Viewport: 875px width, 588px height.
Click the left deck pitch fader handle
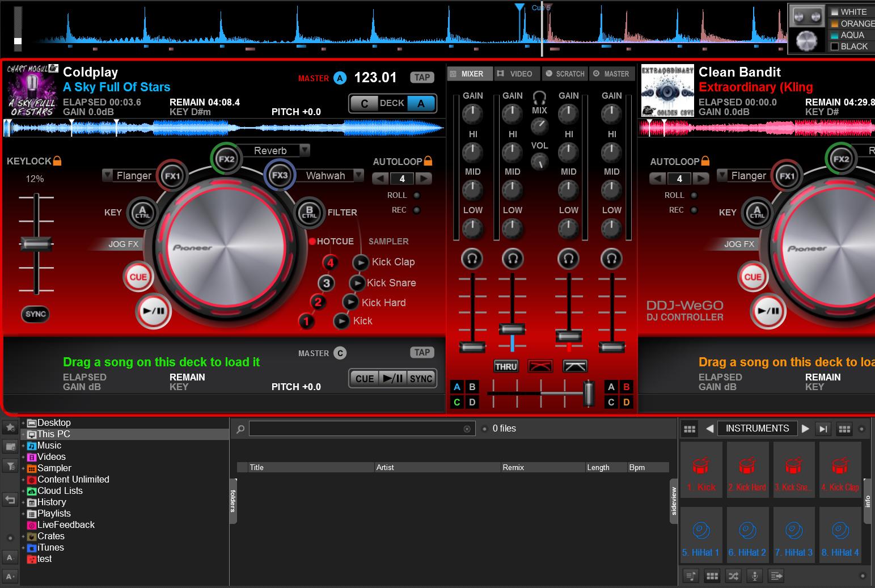click(x=36, y=244)
